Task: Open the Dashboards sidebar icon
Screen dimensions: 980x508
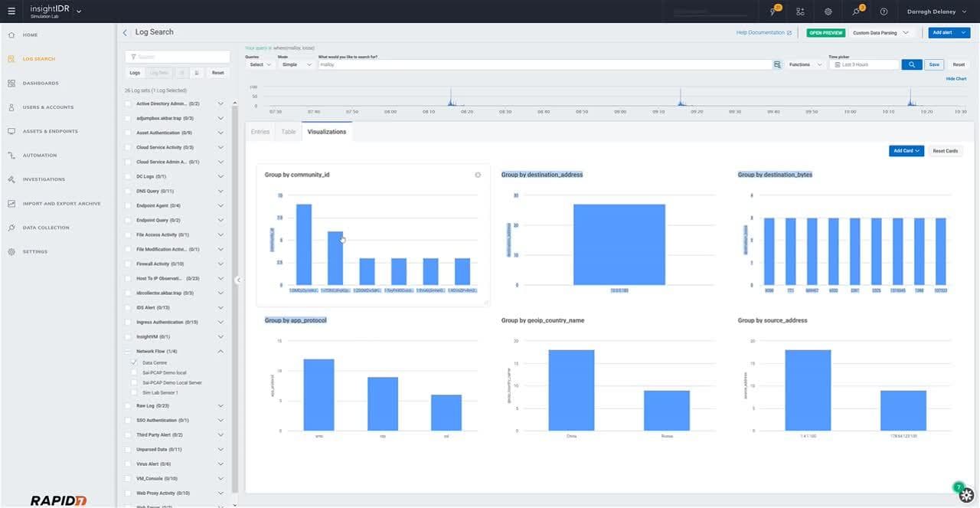Action: coord(11,83)
